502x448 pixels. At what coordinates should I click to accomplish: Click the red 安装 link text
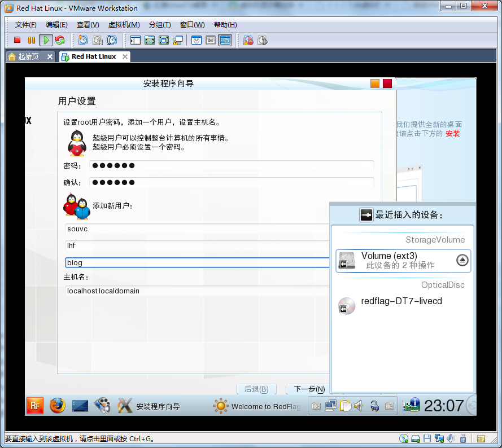point(453,133)
